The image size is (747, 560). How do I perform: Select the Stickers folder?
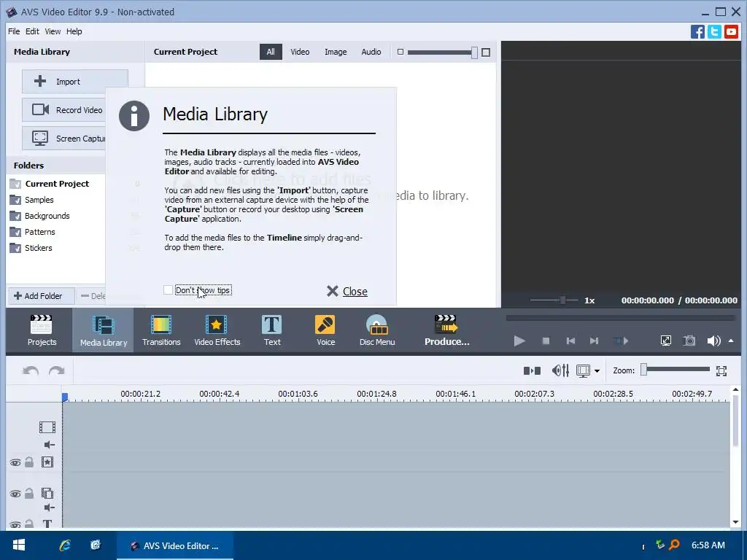pos(39,248)
